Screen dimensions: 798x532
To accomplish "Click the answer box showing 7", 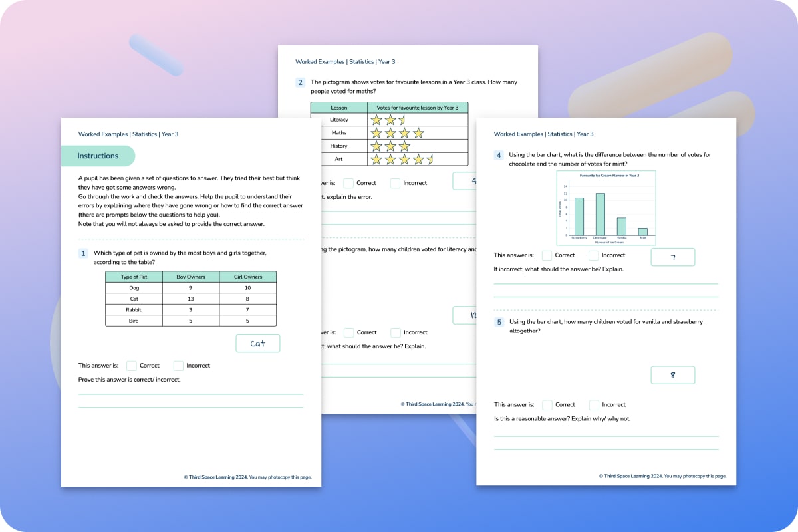I will click(x=672, y=257).
